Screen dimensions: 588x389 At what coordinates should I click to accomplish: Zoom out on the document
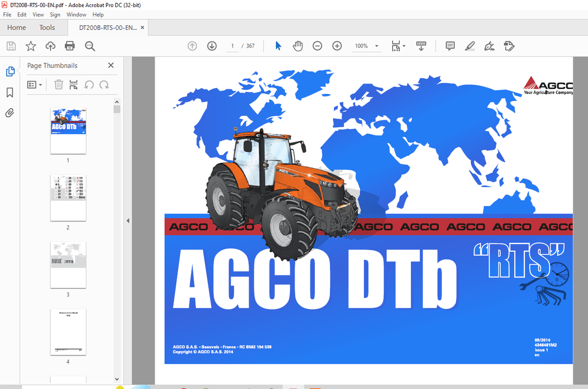[x=317, y=46]
